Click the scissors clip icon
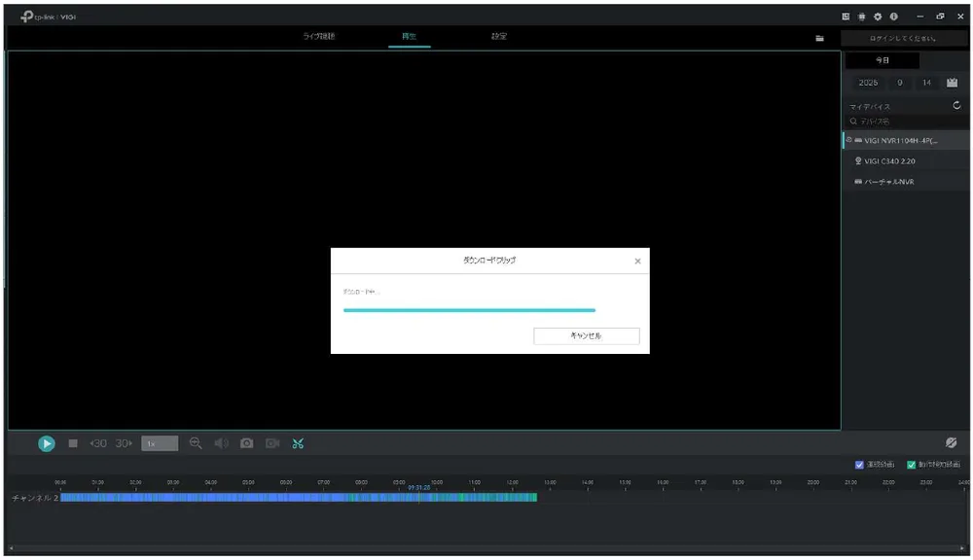The height and width of the screenshot is (560, 973). click(x=298, y=443)
